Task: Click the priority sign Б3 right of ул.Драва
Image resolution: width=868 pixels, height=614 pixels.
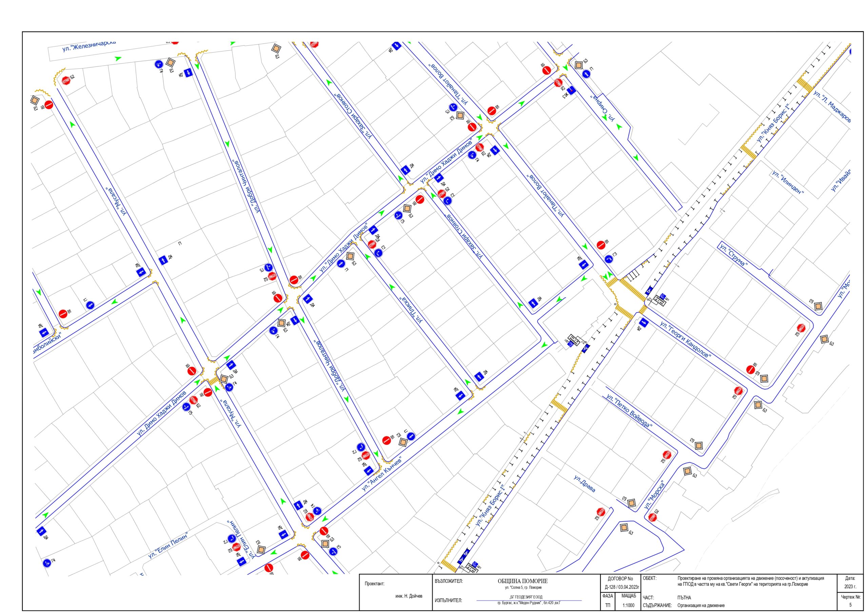Action: click(631, 503)
